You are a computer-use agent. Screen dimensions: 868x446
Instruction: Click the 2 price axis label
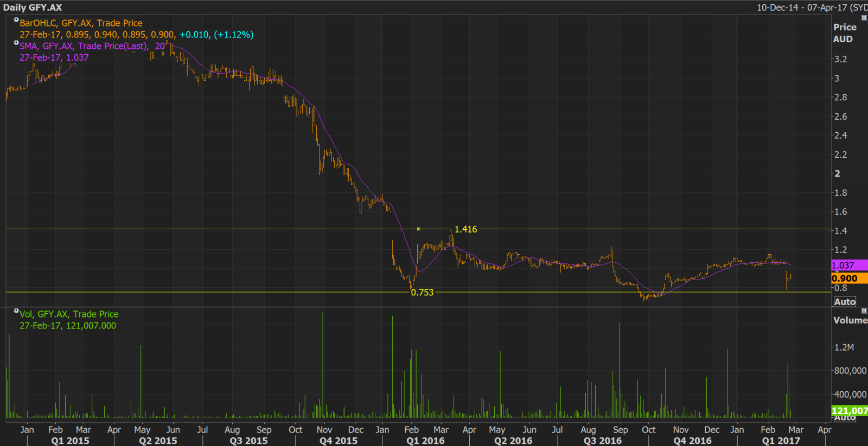(837, 174)
